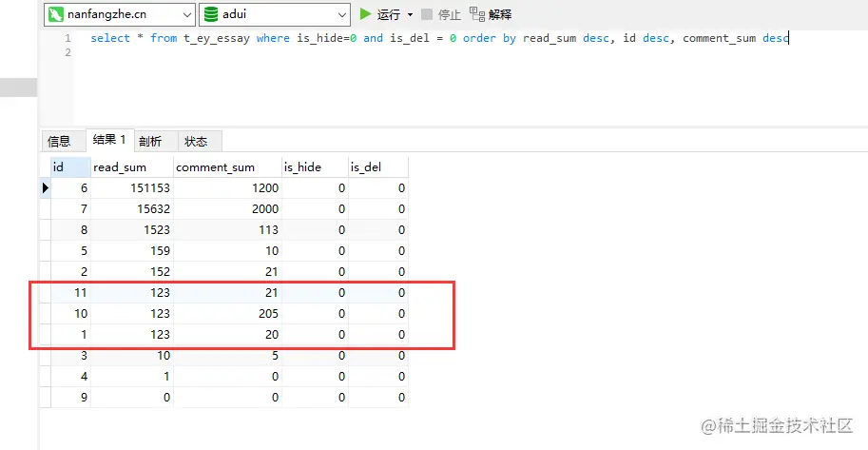Screen dimensions: 868x450
Task: Click the green Run arrow icon
Action: (x=365, y=14)
